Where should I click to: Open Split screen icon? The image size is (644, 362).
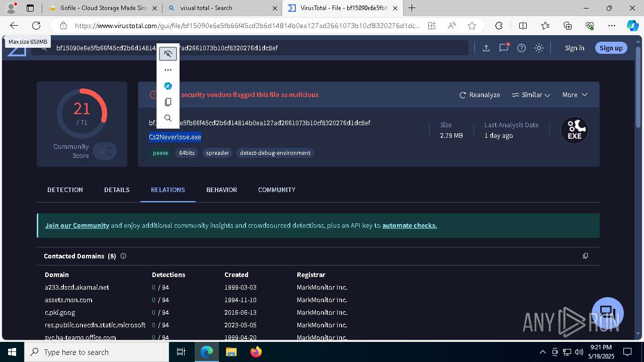(523, 26)
